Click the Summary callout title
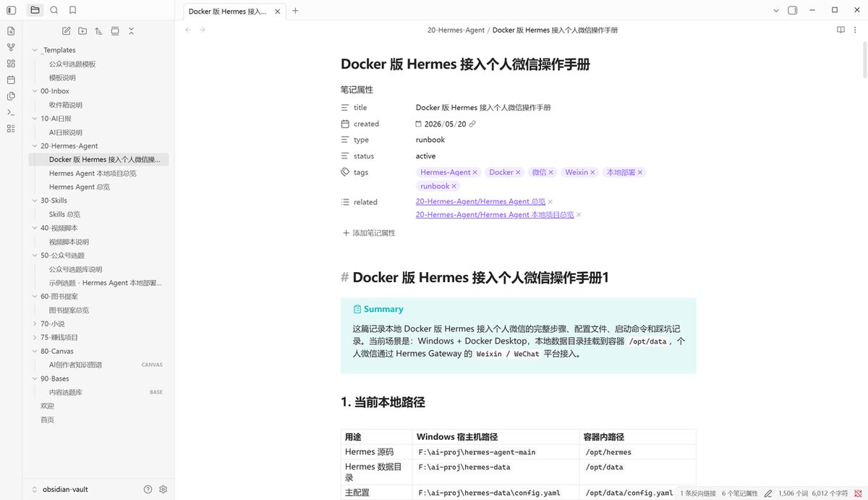 [x=383, y=309]
